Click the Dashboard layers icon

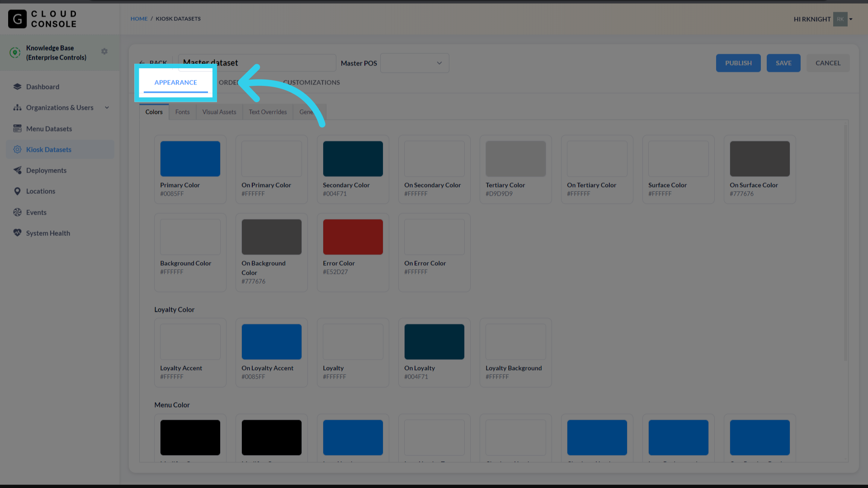[17, 87]
